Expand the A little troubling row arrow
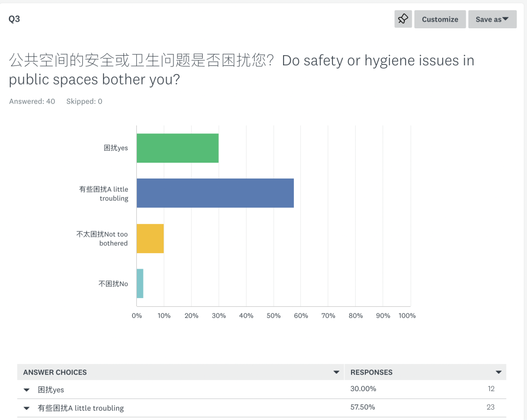Image resolution: width=527 pixels, height=420 pixels. click(27, 409)
